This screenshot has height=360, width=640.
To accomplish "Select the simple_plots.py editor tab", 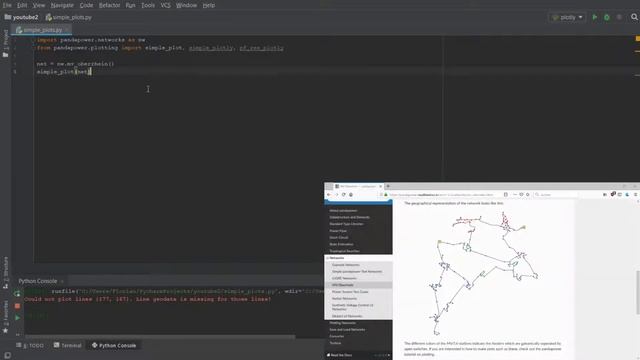I will [42, 30].
